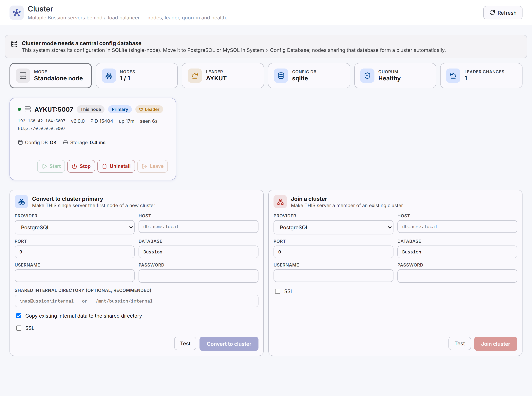Focus the Username field in Convert to cluster primary
The image size is (532, 396).
click(75, 276)
